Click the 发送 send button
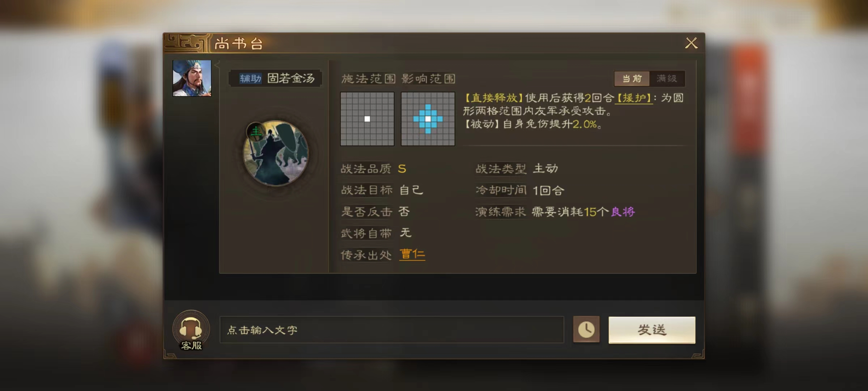 click(x=652, y=330)
